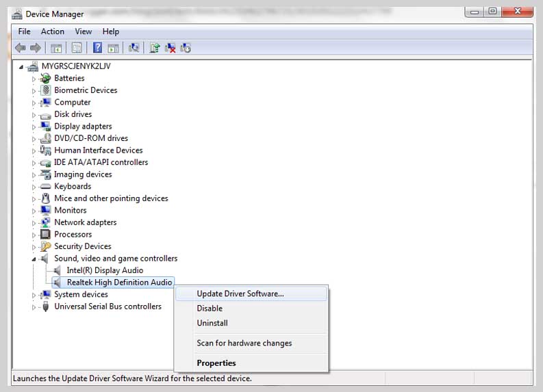This screenshot has height=392, width=543.
Task: Click the Keyboards category icon
Action: pyautogui.click(x=45, y=187)
